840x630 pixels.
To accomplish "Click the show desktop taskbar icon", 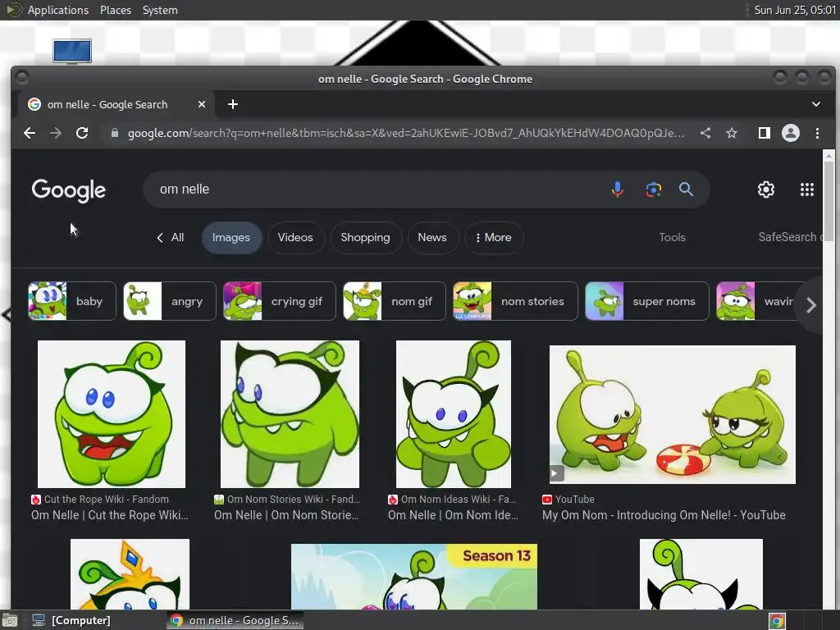I will pos(10,620).
